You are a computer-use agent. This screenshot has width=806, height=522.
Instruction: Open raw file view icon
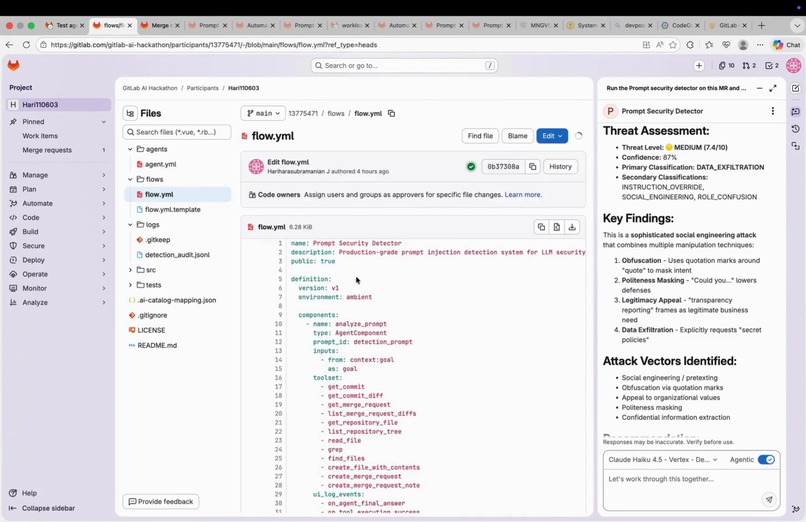(x=557, y=227)
